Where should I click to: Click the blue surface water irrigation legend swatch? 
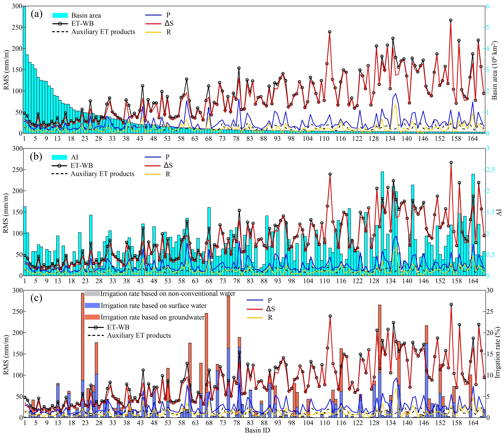pyautogui.click(x=92, y=305)
